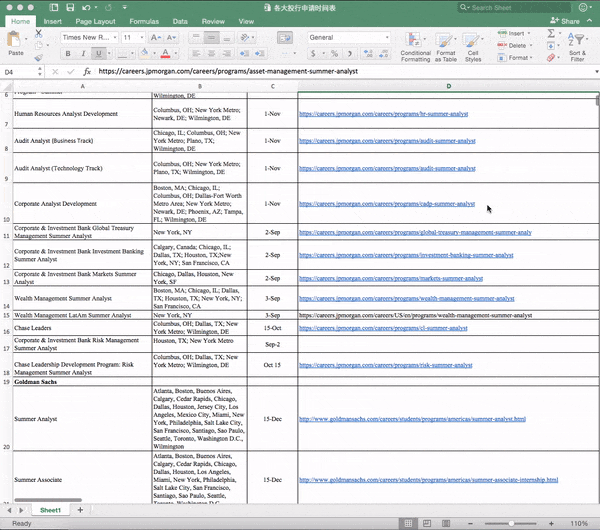Open the markets-summer-analyst link

pyautogui.click(x=391, y=279)
